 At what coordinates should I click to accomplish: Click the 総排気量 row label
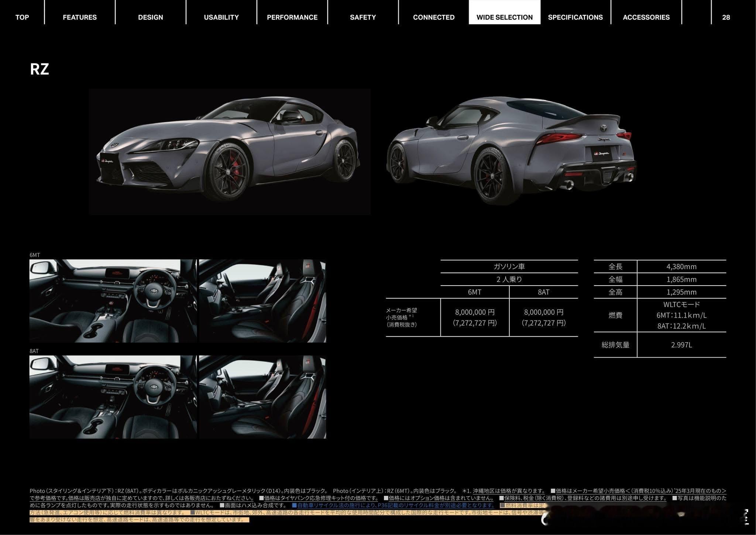point(615,345)
